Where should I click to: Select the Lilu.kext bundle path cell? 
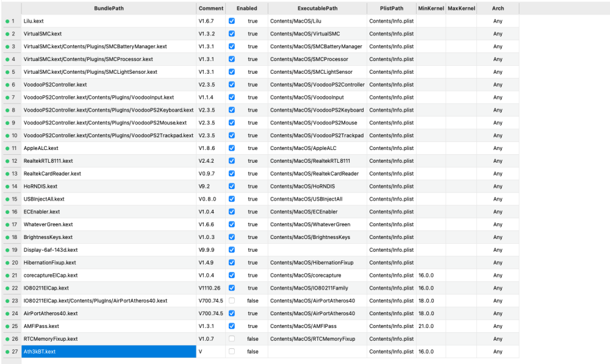click(109, 21)
